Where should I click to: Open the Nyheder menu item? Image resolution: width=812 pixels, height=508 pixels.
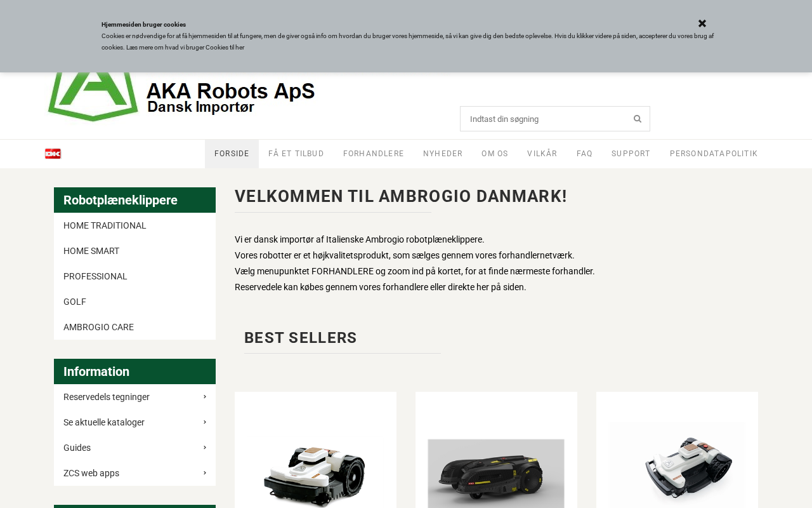[443, 154]
